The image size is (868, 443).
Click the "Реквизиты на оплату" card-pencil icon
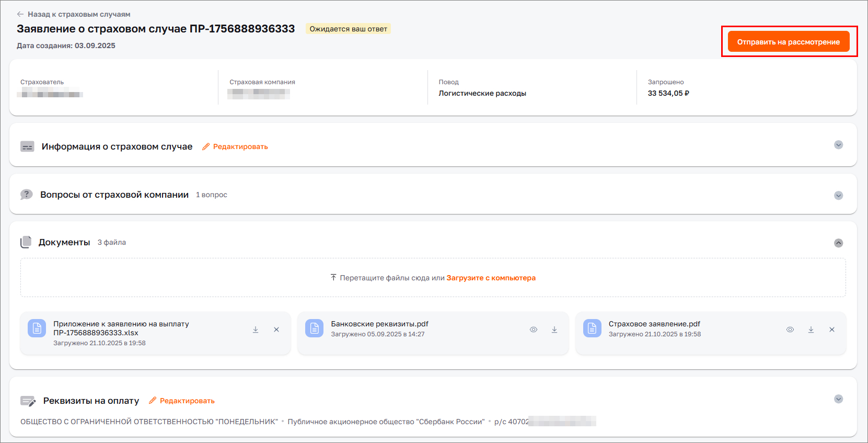[x=28, y=401]
